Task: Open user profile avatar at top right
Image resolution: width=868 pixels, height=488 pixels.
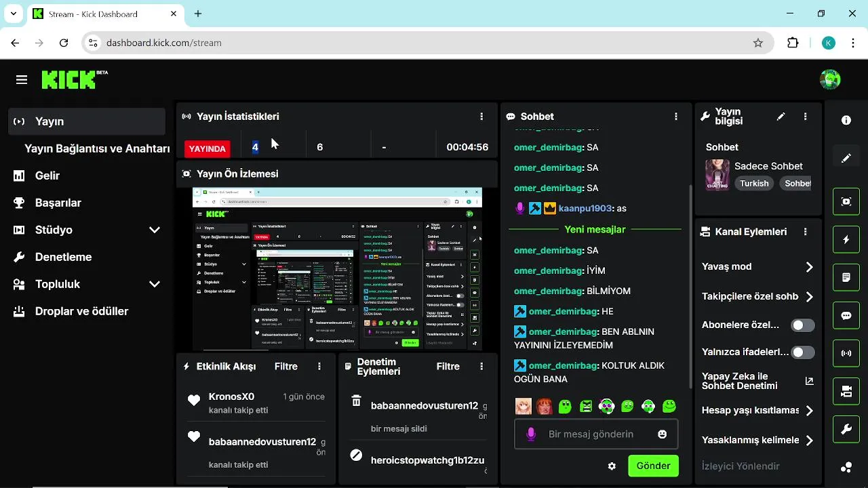Action: [x=830, y=80]
